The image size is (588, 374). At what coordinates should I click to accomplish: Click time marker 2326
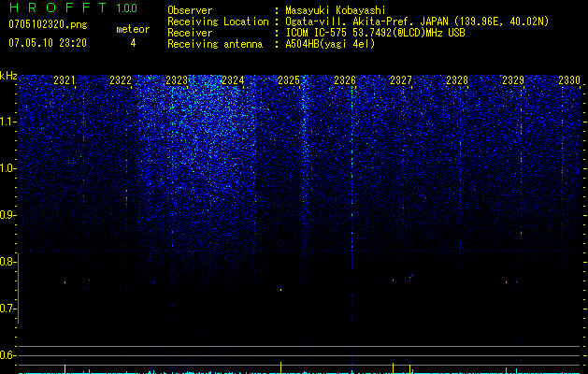tap(345, 79)
